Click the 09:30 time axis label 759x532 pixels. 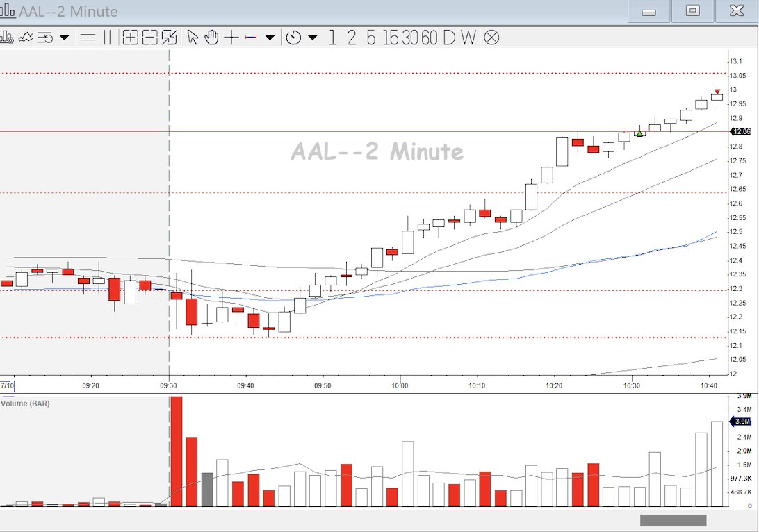(168, 385)
